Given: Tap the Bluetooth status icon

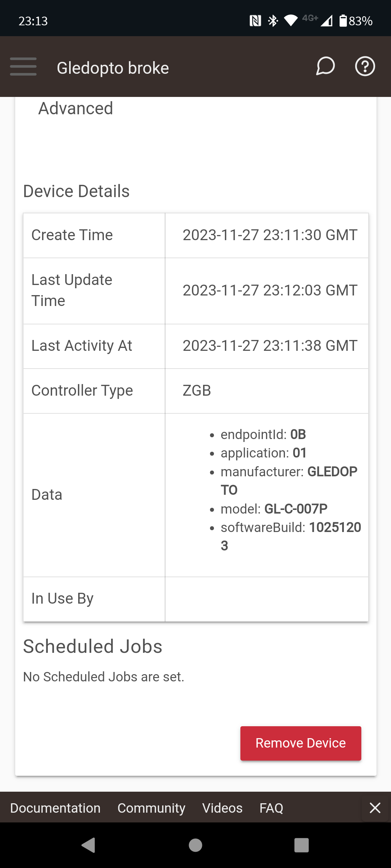Looking at the screenshot, I should (273, 21).
